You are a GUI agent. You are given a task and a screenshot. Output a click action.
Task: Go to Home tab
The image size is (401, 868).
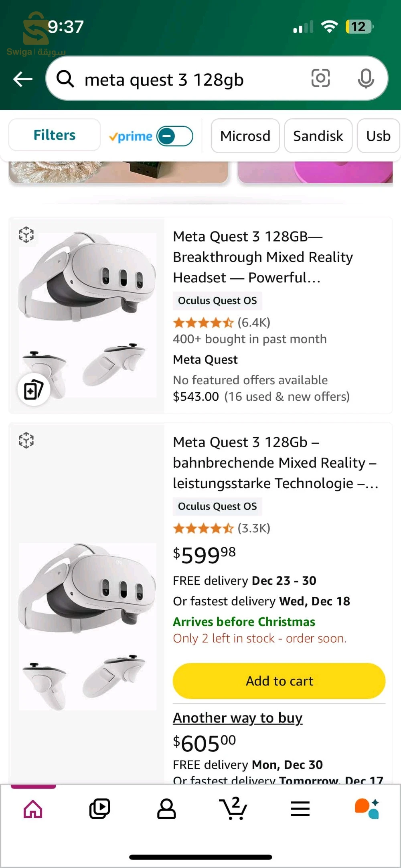tap(33, 809)
